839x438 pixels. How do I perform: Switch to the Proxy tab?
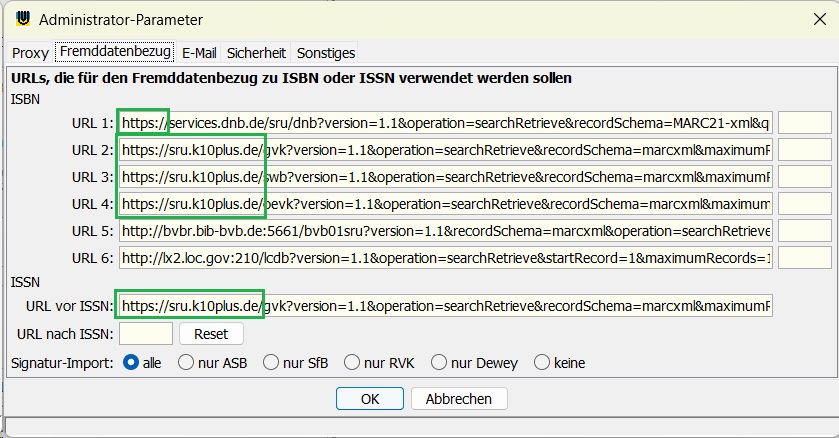(30, 53)
